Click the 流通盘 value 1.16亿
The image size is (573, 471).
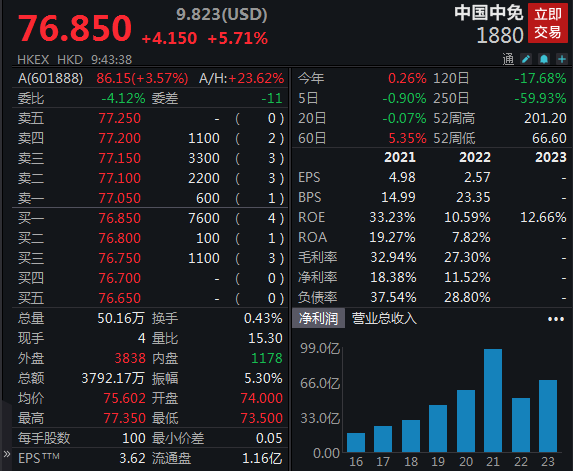tap(262, 458)
